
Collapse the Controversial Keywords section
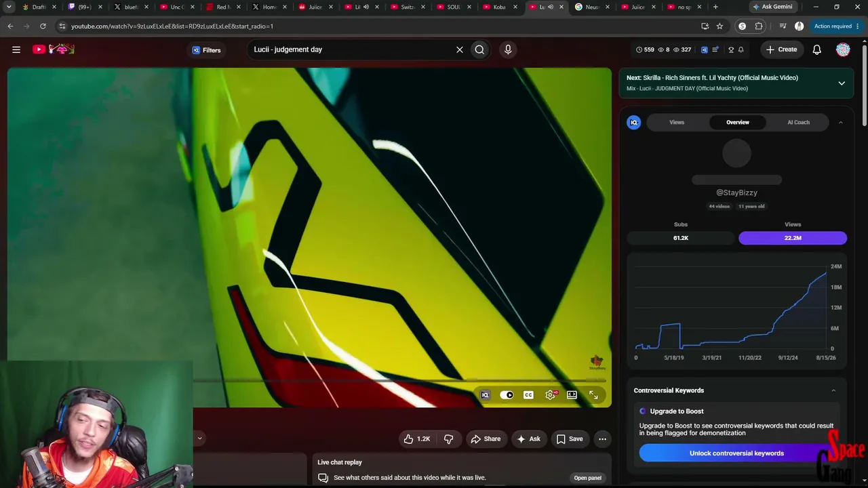[x=833, y=390]
